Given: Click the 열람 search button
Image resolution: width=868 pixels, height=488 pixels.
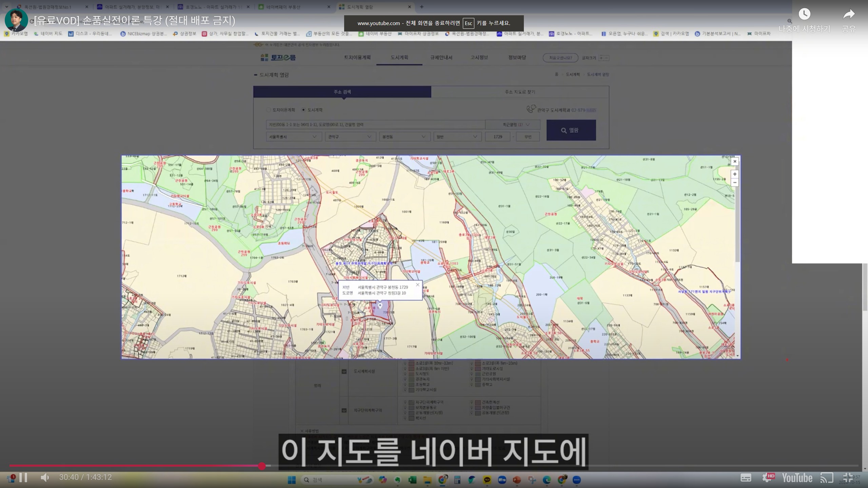Looking at the screenshot, I should tap(571, 130).
